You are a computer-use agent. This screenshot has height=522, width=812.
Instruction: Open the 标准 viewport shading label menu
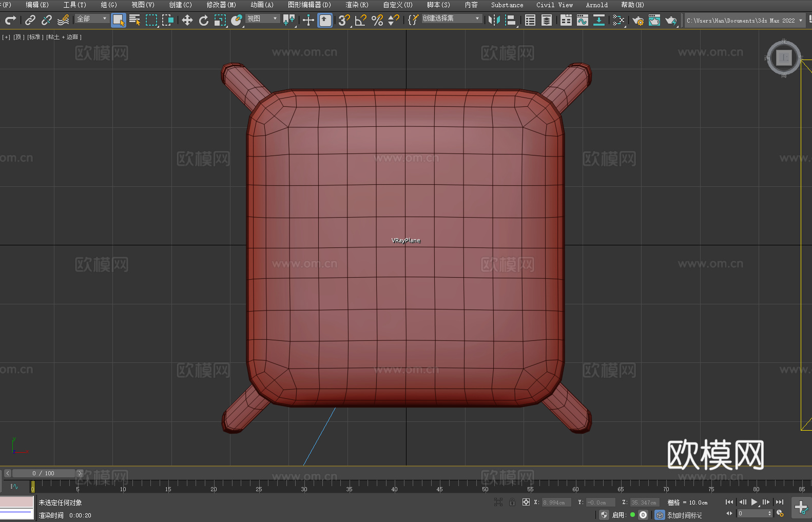click(35, 37)
